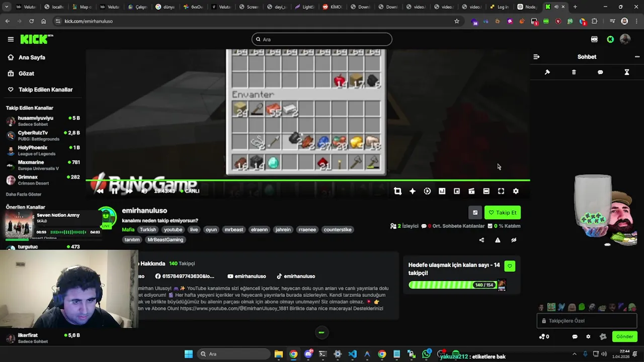The height and width of the screenshot is (362, 644).
Task: Click the moderation hammer icon in chat
Action: pyautogui.click(x=547, y=72)
